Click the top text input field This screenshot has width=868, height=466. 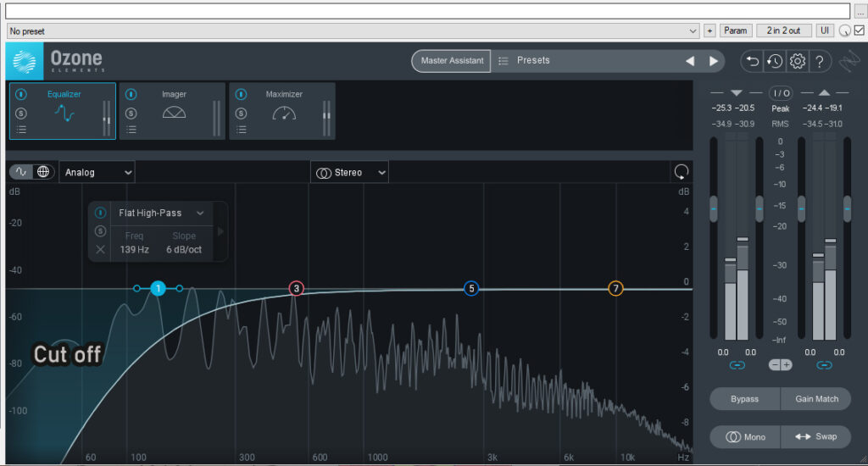[427, 11]
